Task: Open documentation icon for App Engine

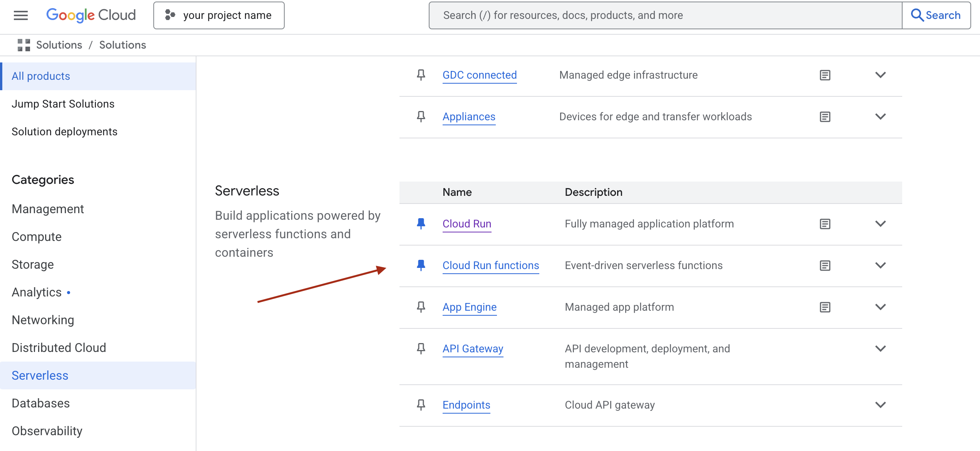Action: click(825, 307)
